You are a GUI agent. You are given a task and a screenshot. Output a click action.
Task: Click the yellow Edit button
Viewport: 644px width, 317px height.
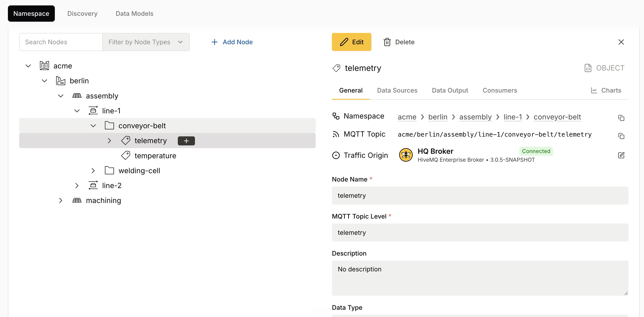point(352,42)
